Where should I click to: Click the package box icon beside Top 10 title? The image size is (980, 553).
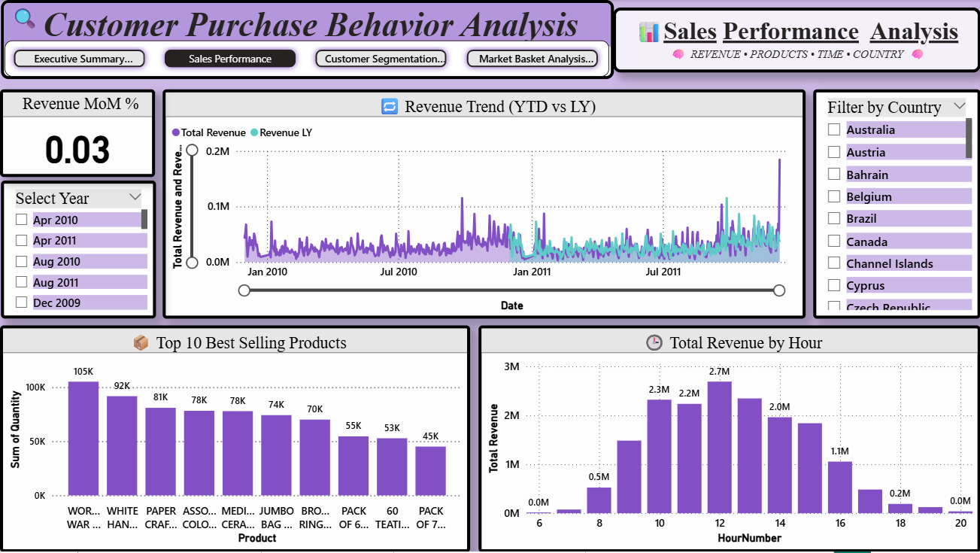(x=141, y=343)
